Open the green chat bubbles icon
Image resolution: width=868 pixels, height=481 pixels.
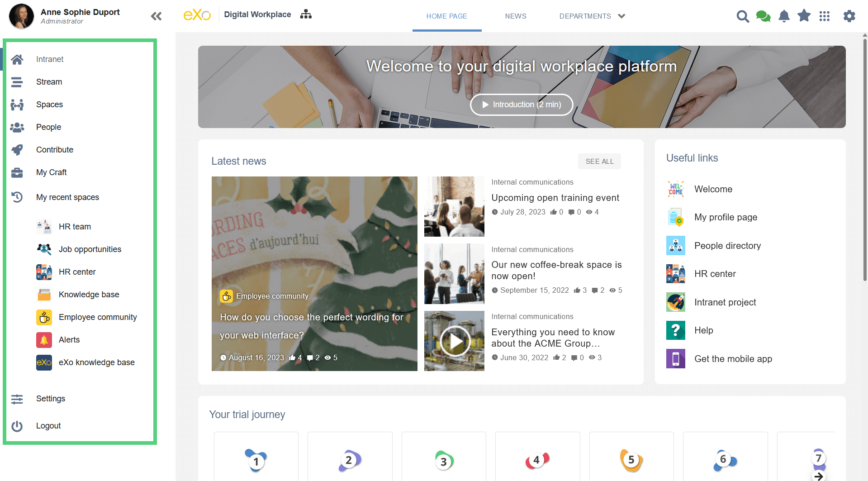(764, 16)
